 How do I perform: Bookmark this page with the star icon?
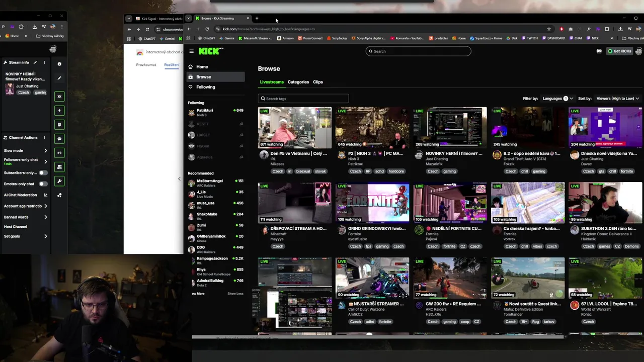click(549, 29)
